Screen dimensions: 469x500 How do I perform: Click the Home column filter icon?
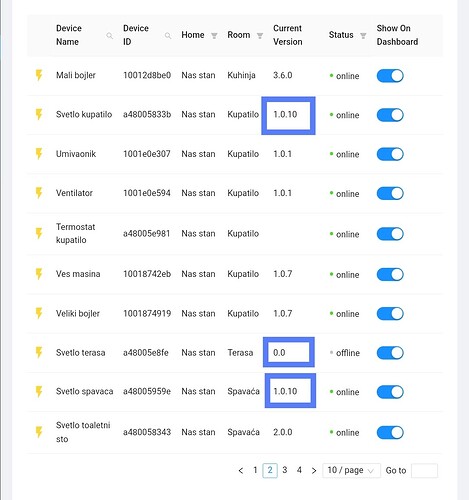[214, 35]
